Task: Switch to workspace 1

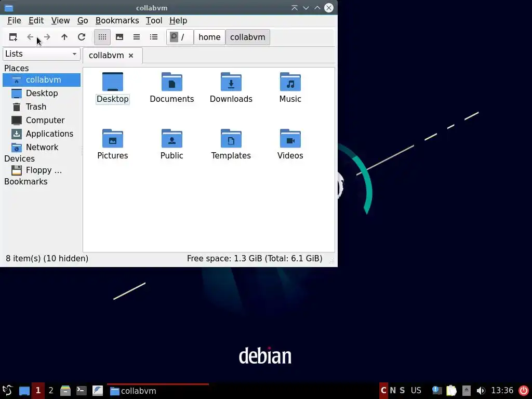Action: [x=38, y=391]
